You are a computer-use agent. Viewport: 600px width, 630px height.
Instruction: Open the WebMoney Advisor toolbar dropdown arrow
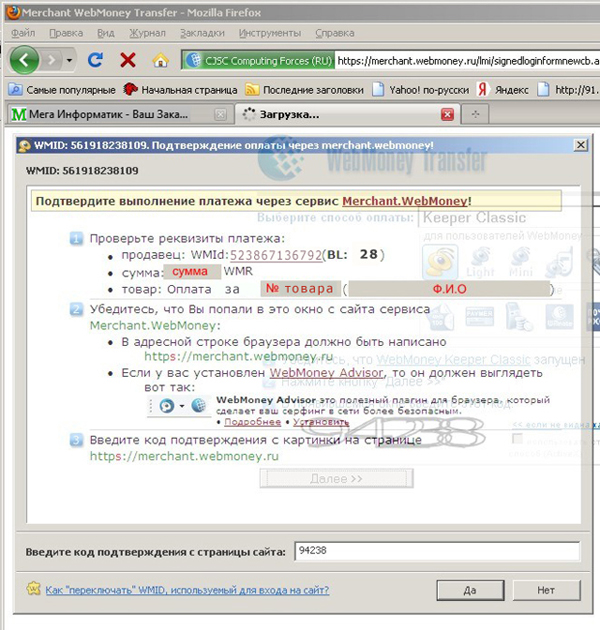pyautogui.click(x=182, y=406)
